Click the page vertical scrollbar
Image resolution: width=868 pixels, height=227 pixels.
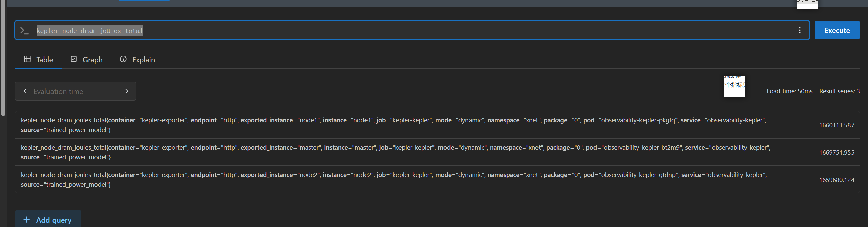3,58
